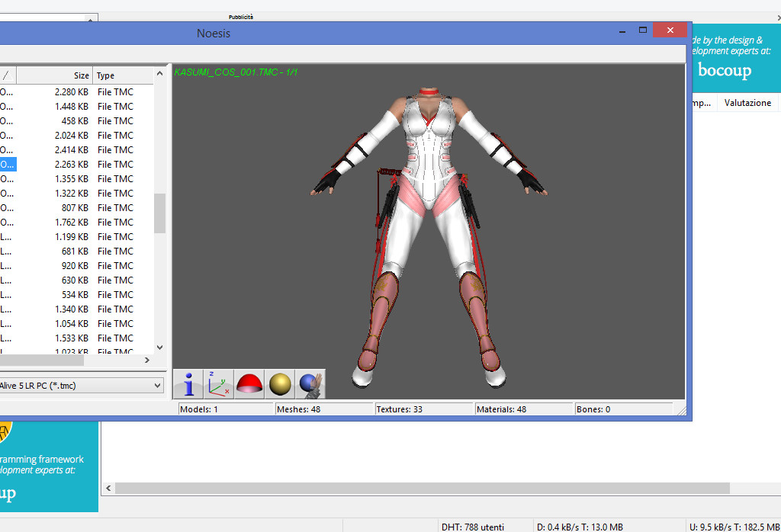Maximize the Noesis window
Screen dimensions: 781x532
coord(643,30)
